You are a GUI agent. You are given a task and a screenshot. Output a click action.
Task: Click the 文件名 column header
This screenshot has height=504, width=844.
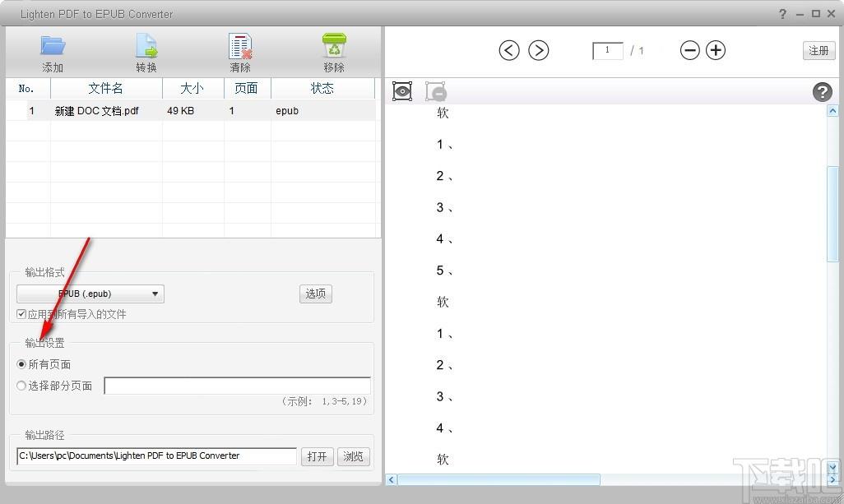point(106,88)
